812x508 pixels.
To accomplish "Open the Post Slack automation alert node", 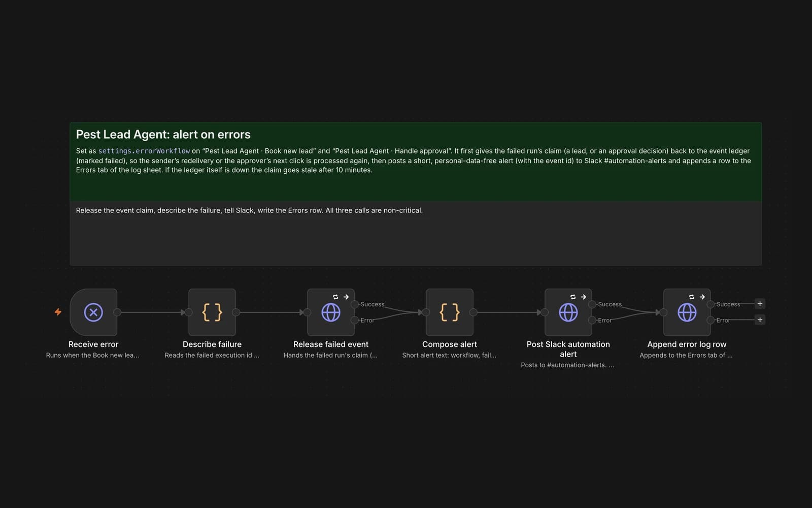I will pos(568,312).
